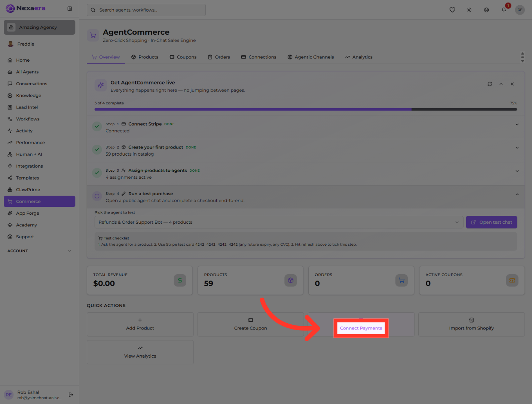Click the View Analytics quick action
This screenshot has height=404, width=532.
[140, 352]
